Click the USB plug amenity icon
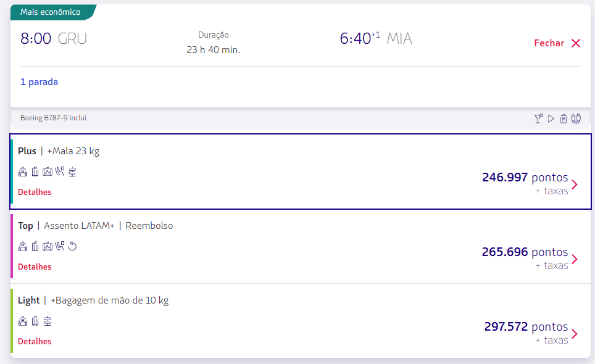Image resolution: width=595 pixels, height=364 pixels. [576, 118]
